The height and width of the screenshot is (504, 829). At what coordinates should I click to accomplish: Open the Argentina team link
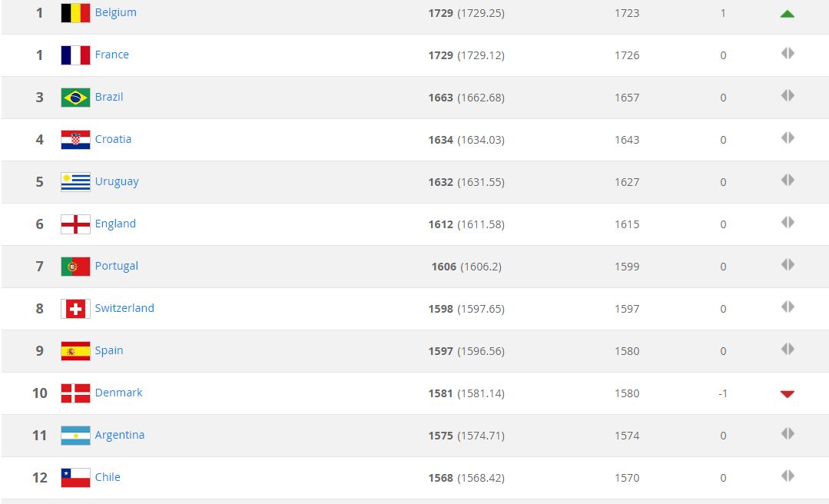(x=120, y=436)
